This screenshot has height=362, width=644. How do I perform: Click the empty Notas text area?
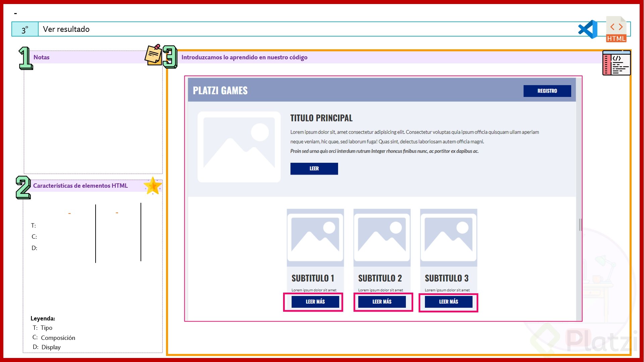click(x=93, y=118)
